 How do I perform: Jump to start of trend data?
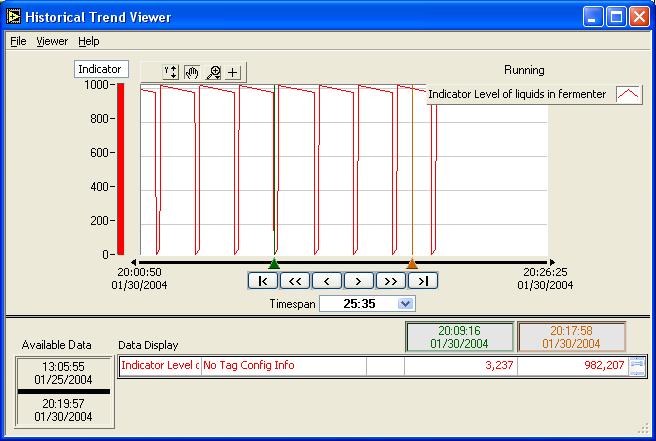(262, 281)
